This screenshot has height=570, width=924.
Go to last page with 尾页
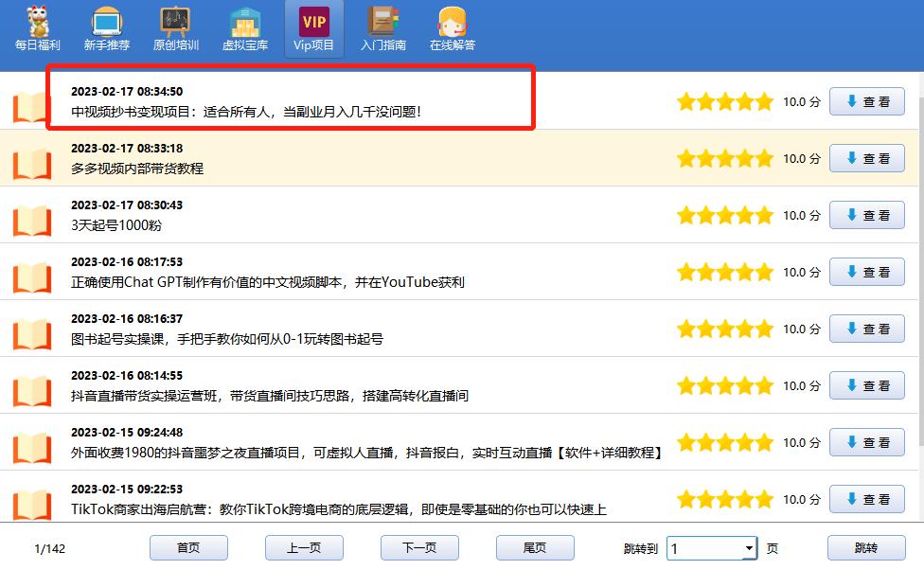[x=535, y=547]
